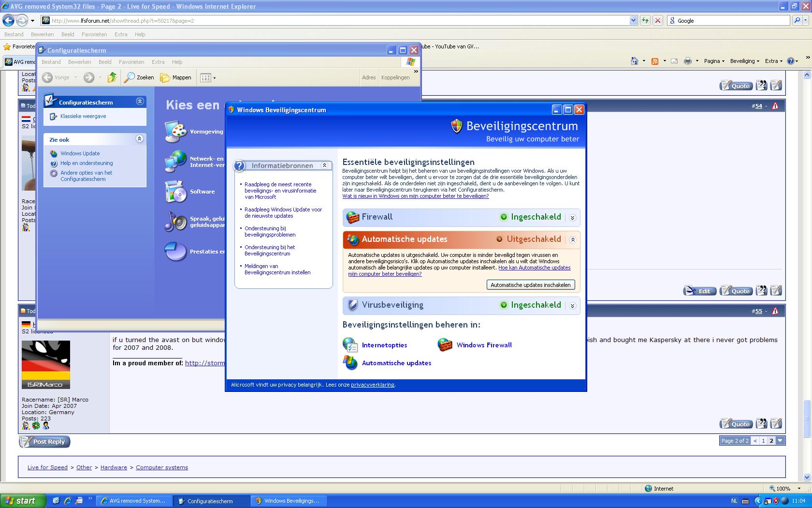Open the Favorieten menu in the Configuratiescherm window
812x508 pixels.
[x=131, y=62]
